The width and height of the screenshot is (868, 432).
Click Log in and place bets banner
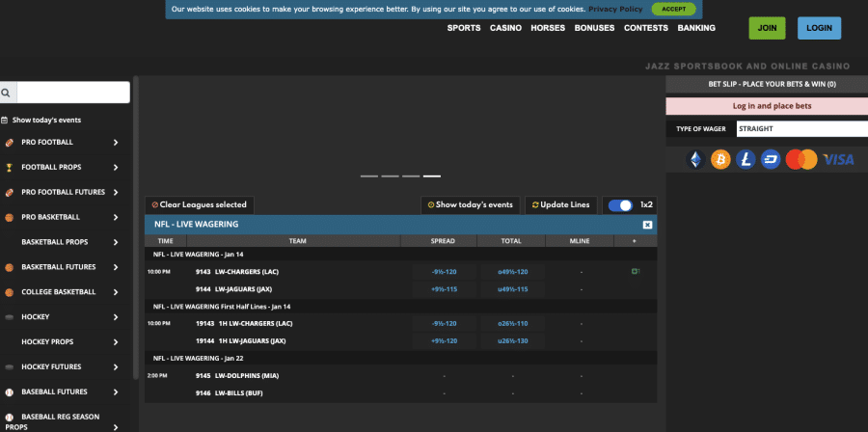(x=767, y=106)
